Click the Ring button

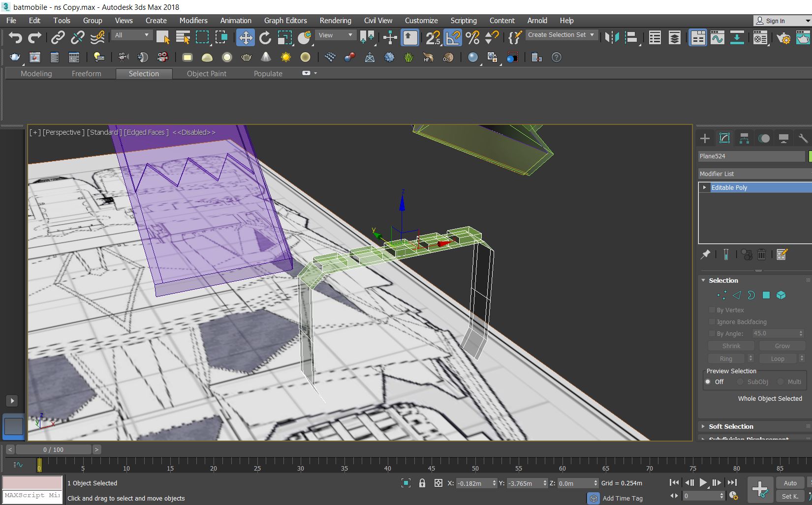pyautogui.click(x=726, y=358)
